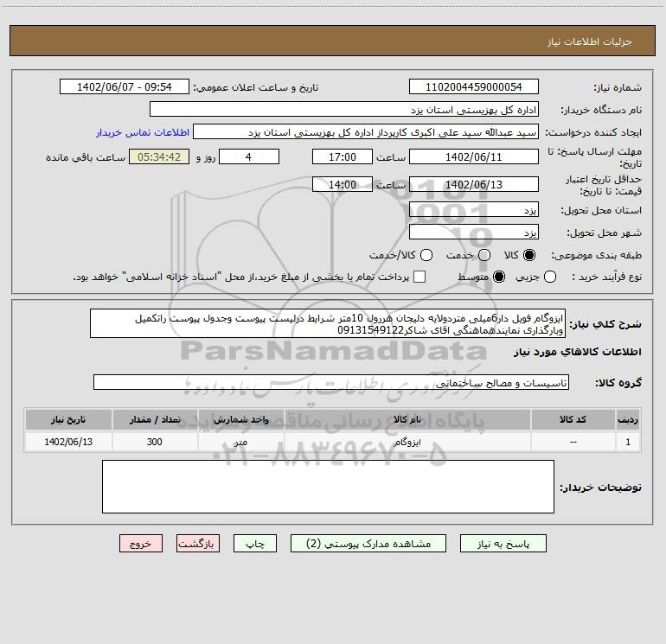Click the خروج exit button

[x=141, y=544]
